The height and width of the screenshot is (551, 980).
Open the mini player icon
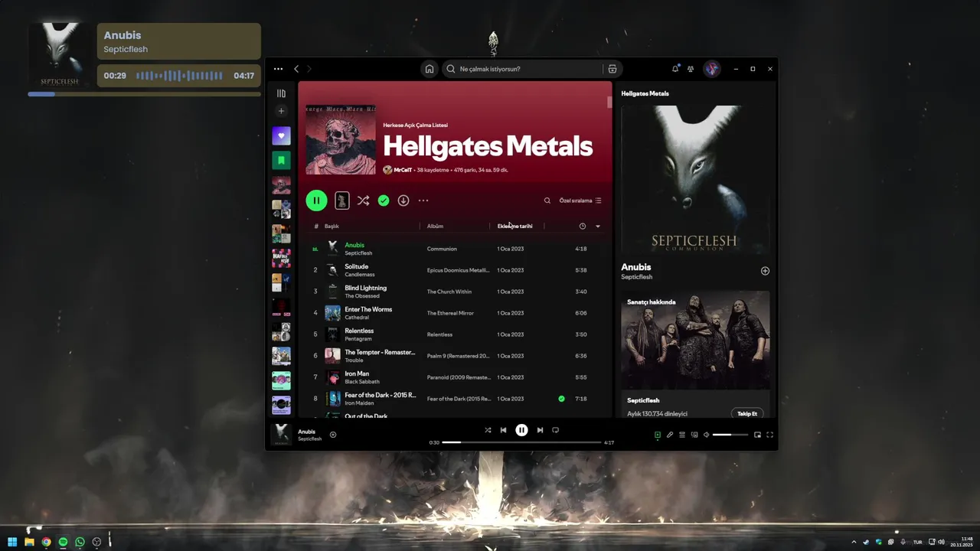(x=757, y=435)
